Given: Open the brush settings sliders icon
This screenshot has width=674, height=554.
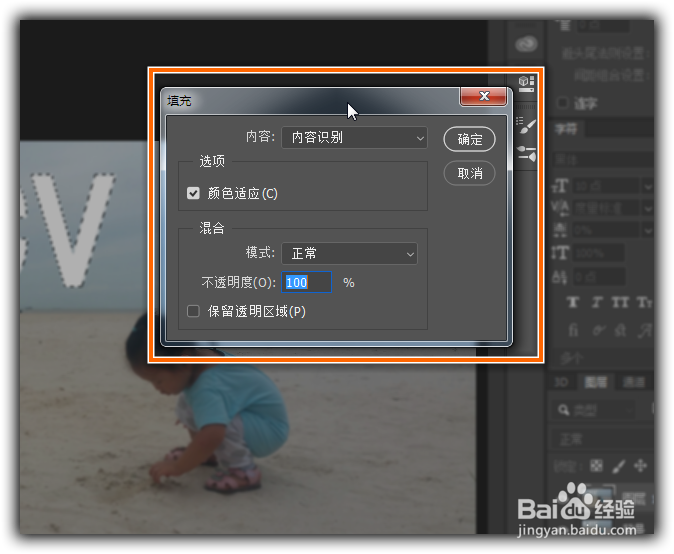Looking at the screenshot, I should (526, 154).
